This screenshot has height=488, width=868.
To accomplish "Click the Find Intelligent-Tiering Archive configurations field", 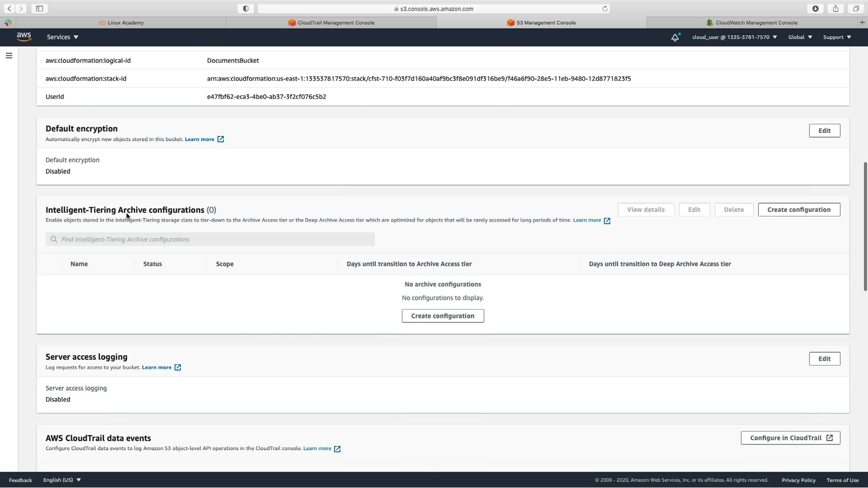I will point(210,239).
